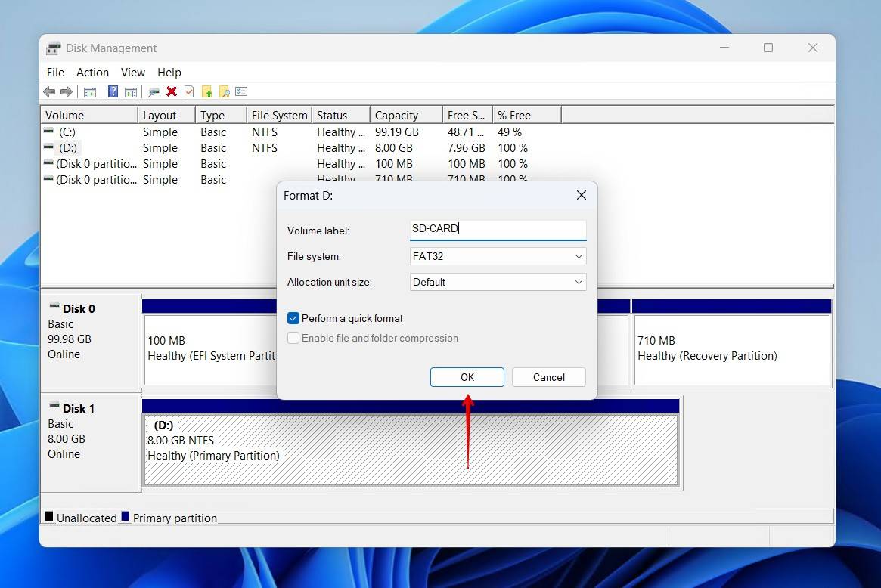
Task: Click the red X delete icon
Action: (172, 91)
